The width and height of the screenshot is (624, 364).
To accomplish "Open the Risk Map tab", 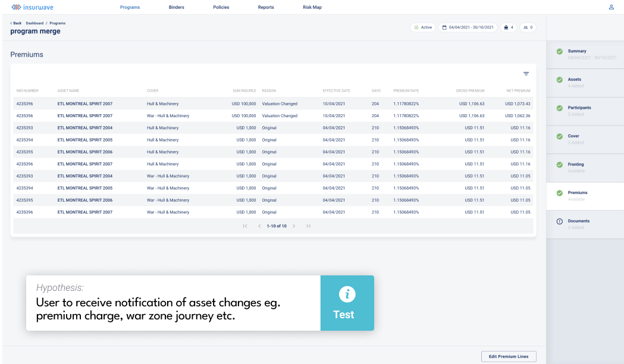I will pyautogui.click(x=312, y=7).
